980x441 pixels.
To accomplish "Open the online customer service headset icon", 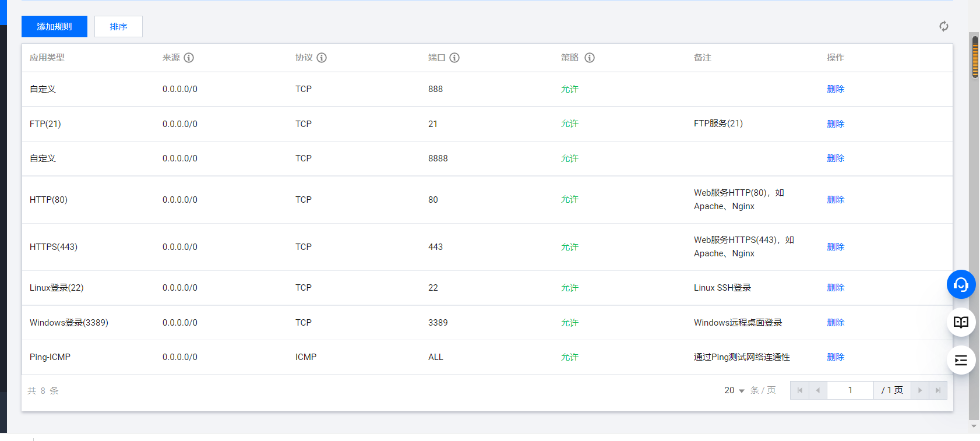I will pyautogui.click(x=961, y=284).
